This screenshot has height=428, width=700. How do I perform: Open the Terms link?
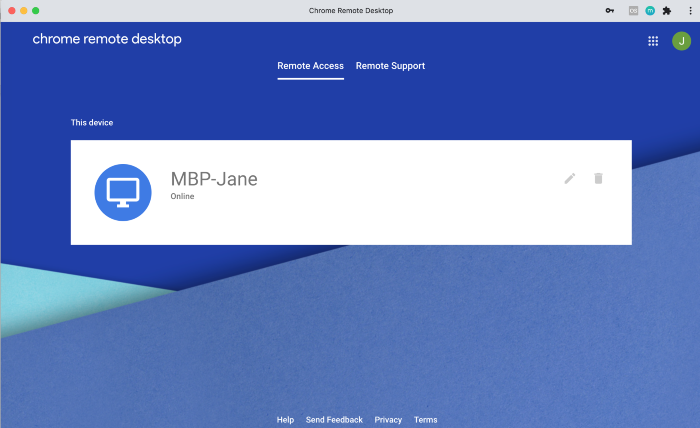(x=425, y=420)
